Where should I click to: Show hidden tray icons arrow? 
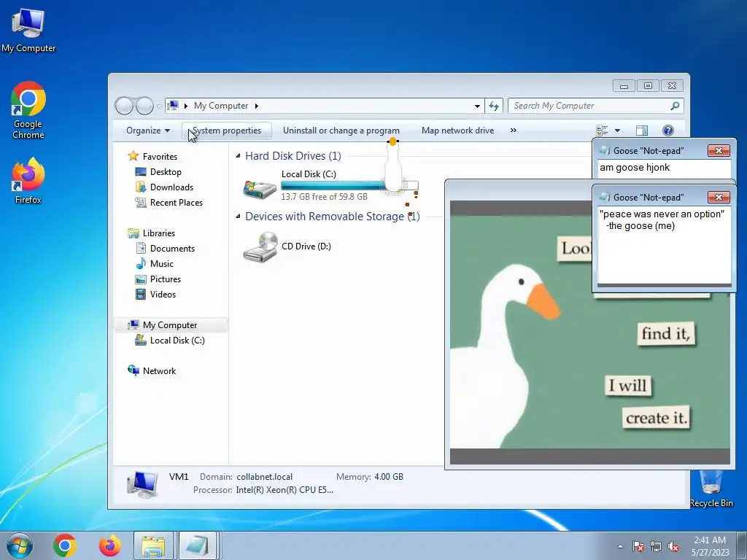point(620,547)
